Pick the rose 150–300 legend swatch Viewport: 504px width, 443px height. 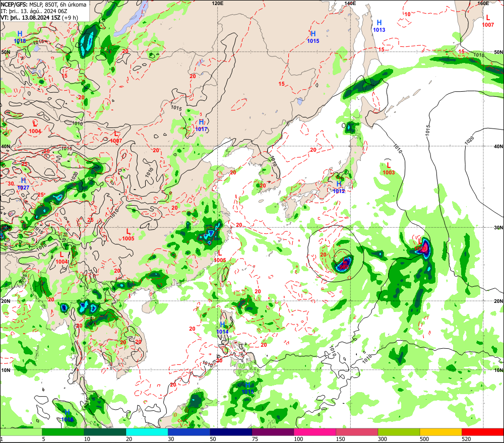(x=357, y=432)
